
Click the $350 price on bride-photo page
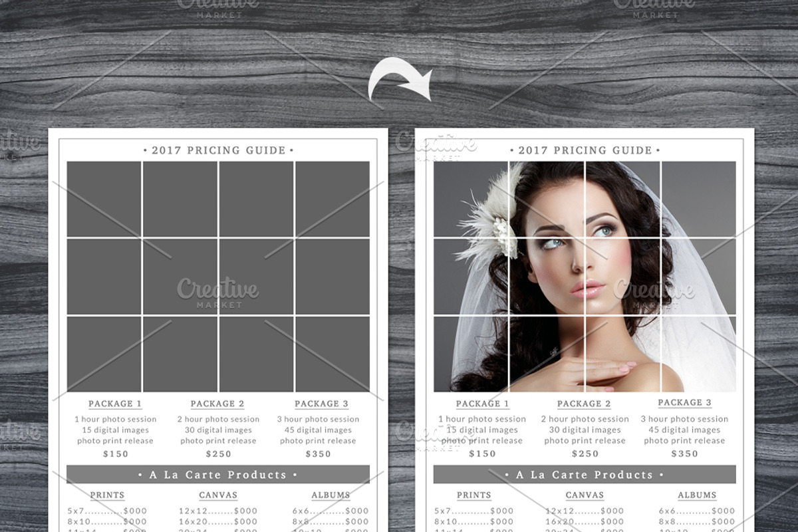tap(684, 454)
